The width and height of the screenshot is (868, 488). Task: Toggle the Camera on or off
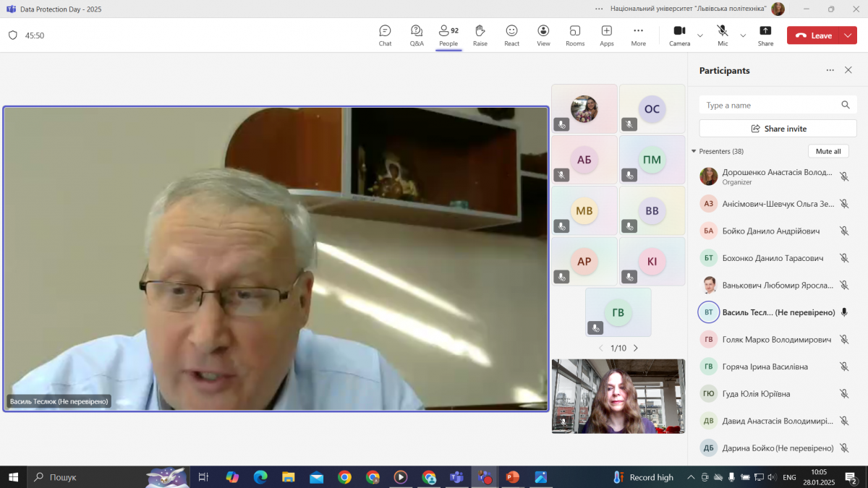pos(679,35)
